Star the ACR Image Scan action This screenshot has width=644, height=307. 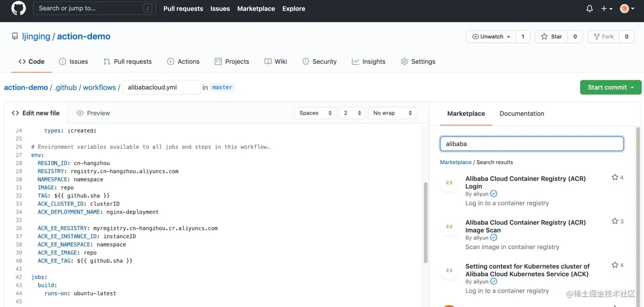(615, 221)
